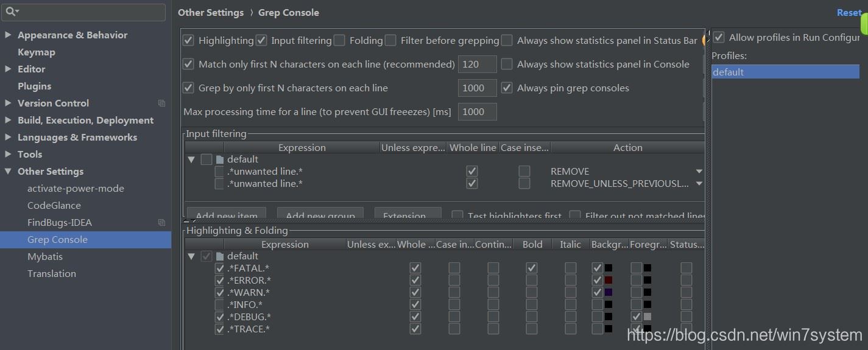Open the dropdown arrow for the REMOVE action

tap(699, 172)
